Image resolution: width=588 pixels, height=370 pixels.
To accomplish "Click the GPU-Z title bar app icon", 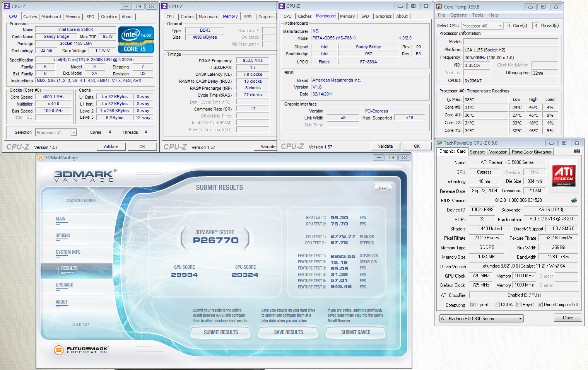I will pos(439,143).
